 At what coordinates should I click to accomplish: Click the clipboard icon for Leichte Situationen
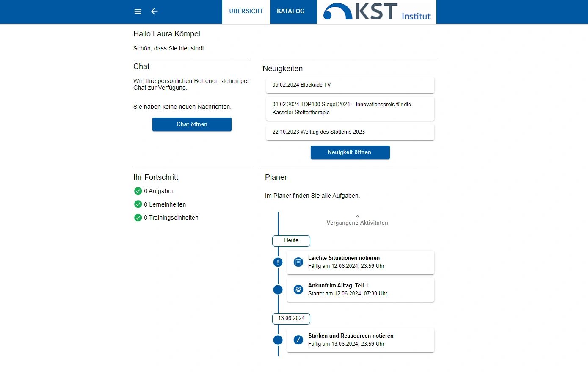click(298, 262)
